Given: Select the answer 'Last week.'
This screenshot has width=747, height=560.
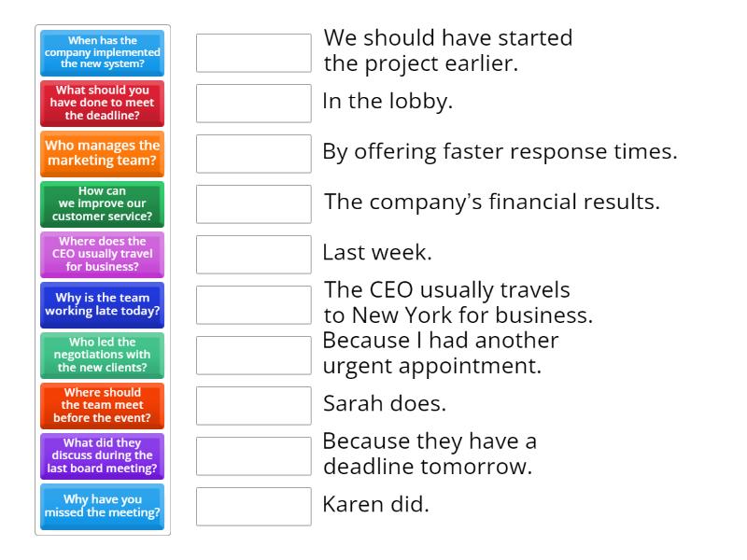Looking at the screenshot, I should coord(377,251).
